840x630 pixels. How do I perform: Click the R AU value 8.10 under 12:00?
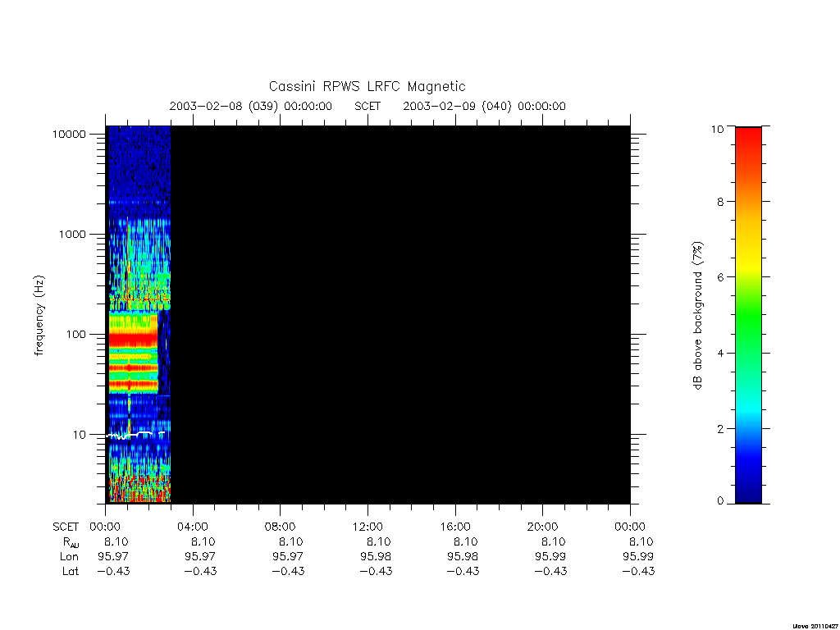pos(378,541)
